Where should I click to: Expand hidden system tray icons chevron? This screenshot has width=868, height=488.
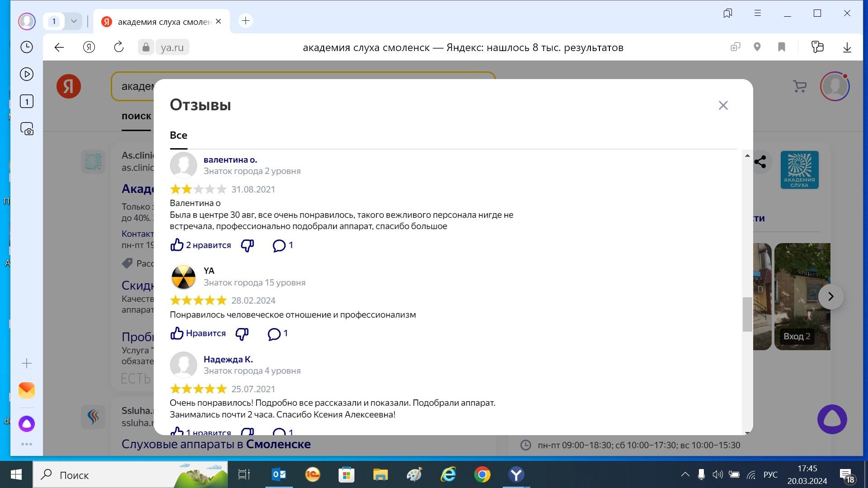[685, 474]
